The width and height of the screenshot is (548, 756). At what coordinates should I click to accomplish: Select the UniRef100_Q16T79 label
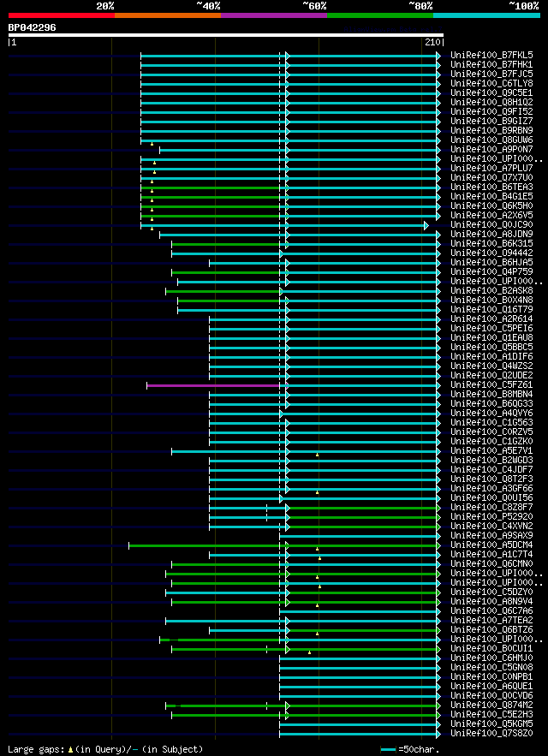491,309
